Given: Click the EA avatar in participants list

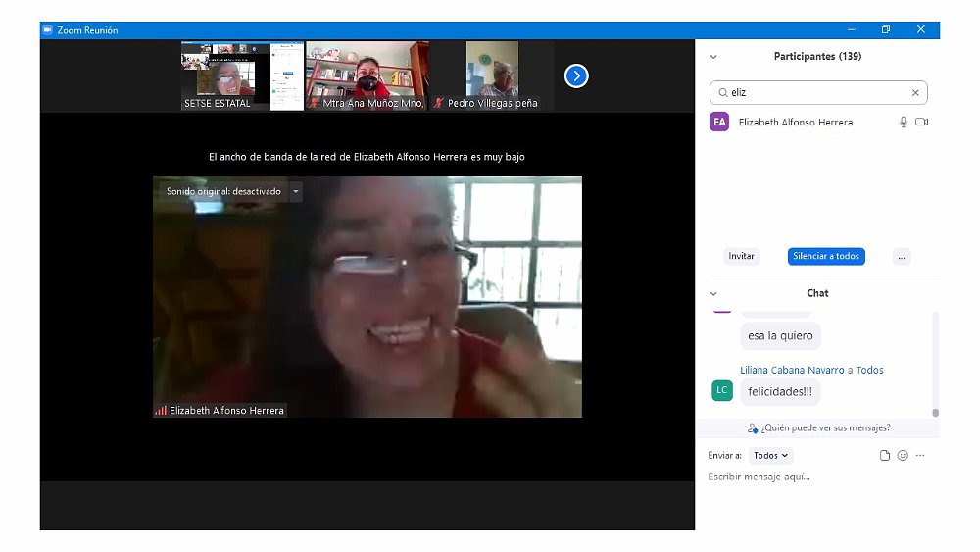Looking at the screenshot, I should click(x=719, y=123).
